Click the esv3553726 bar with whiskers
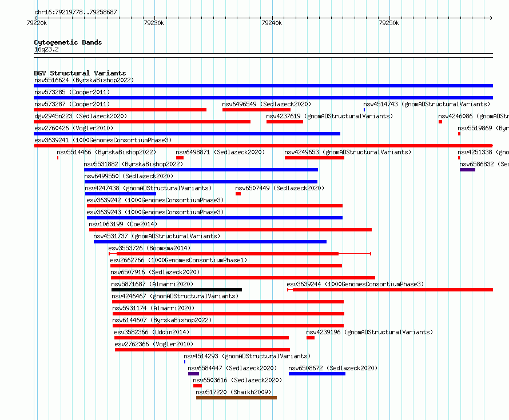The image size is (509, 420). click(240, 254)
